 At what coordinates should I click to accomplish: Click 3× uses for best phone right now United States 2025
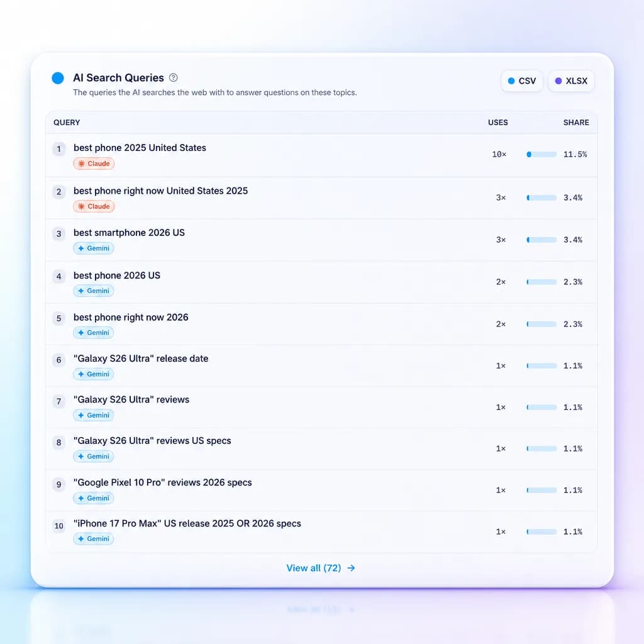(501, 197)
